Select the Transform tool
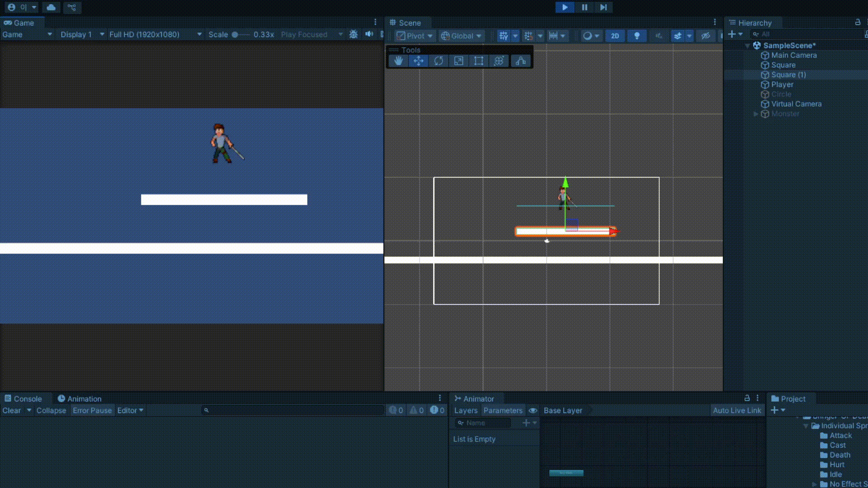The height and width of the screenshot is (488, 868). pyautogui.click(x=499, y=61)
